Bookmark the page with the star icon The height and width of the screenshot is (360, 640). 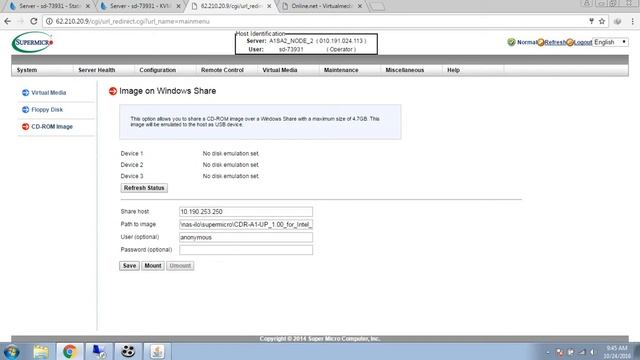click(x=602, y=21)
